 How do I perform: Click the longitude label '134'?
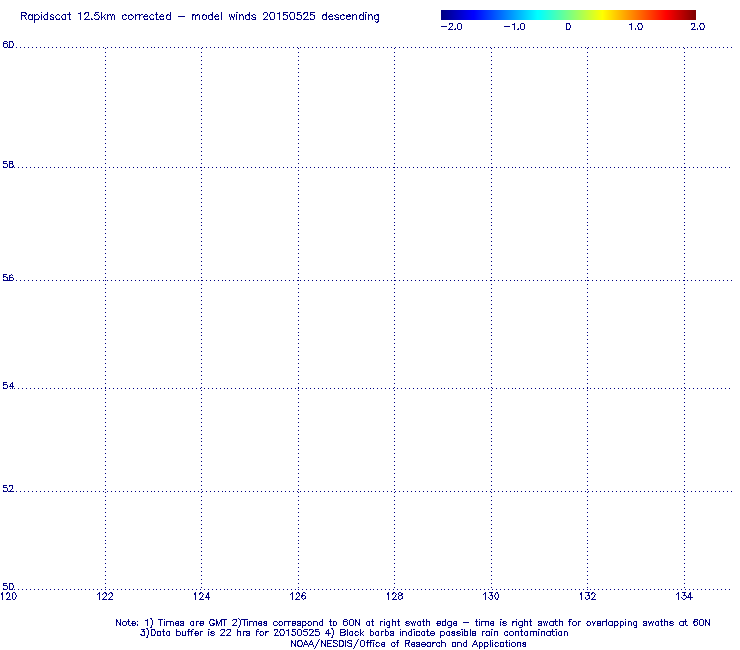coord(684,596)
